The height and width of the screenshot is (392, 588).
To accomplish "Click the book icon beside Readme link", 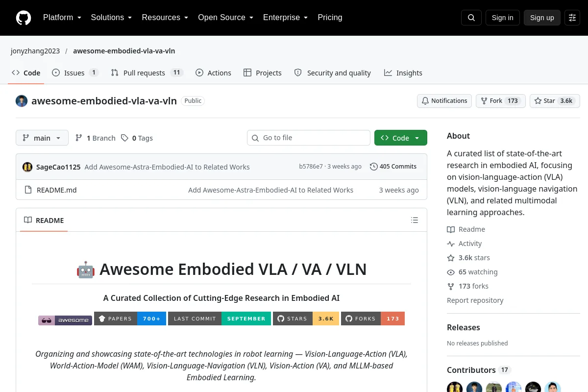I will (x=451, y=229).
